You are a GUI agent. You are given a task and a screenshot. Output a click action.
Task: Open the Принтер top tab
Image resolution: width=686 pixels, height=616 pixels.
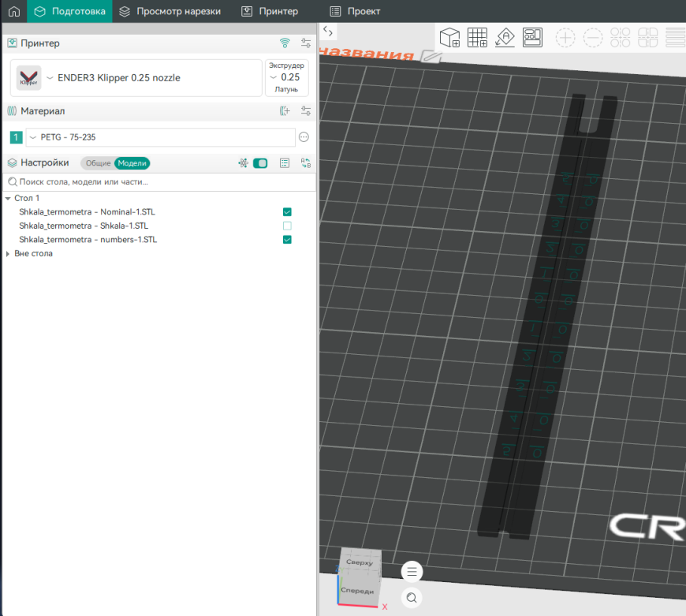click(x=270, y=11)
